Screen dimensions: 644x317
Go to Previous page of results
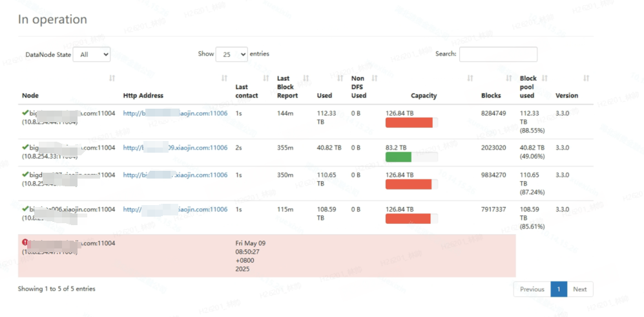tap(532, 289)
